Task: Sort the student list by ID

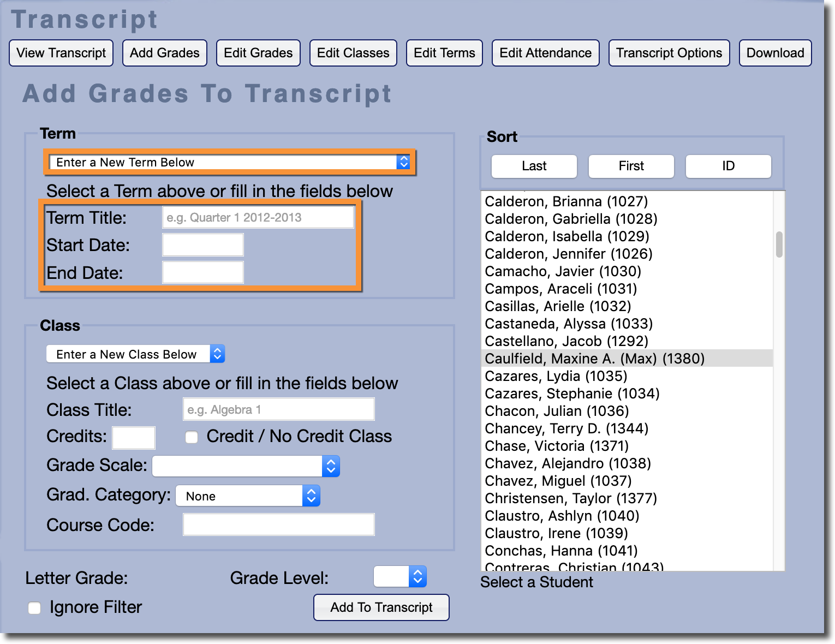Action: pos(728,166)
